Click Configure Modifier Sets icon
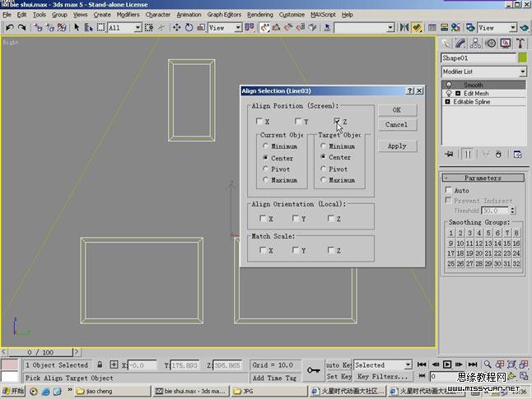 518,154
